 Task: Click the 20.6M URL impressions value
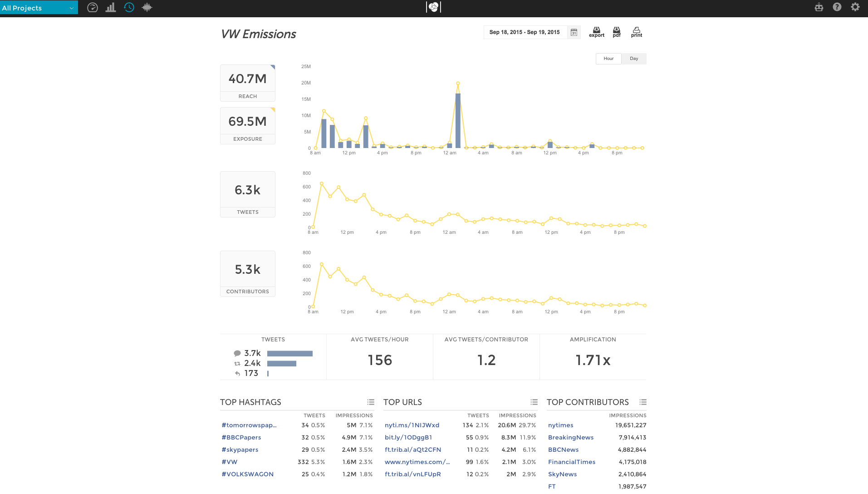507,425
